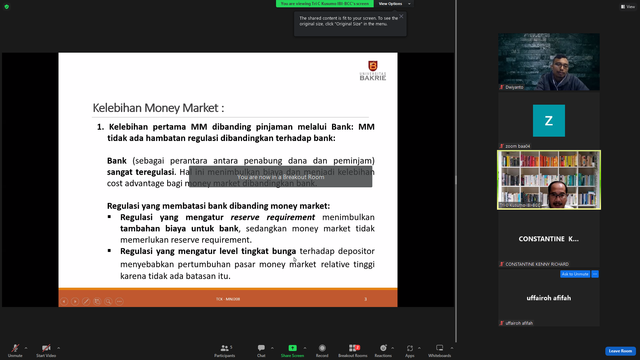Select Dwiyanto's video thumbnail

(549, 62)
